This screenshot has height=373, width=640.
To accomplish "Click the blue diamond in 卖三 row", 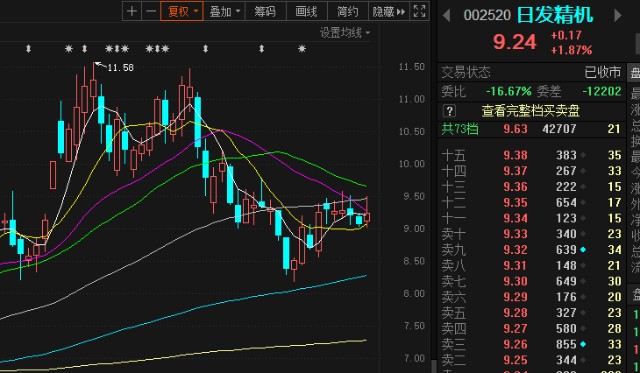I will (x=583, y=344).
